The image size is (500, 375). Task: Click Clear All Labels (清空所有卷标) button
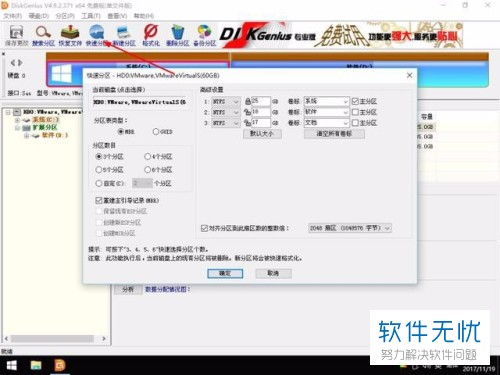334,134
